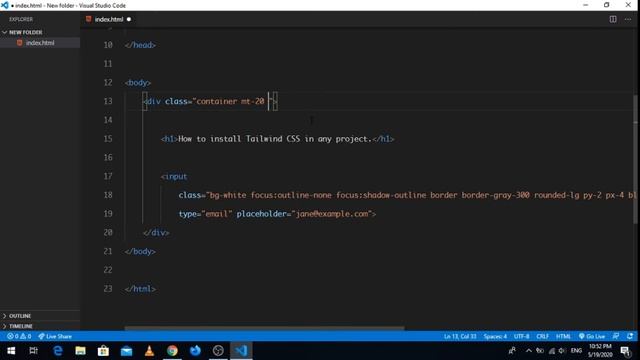Click the Ln 13, Col 33 indicator
The width and height of the screenshot is (640, 360).
pyautogui.click(x=460, y=336)
